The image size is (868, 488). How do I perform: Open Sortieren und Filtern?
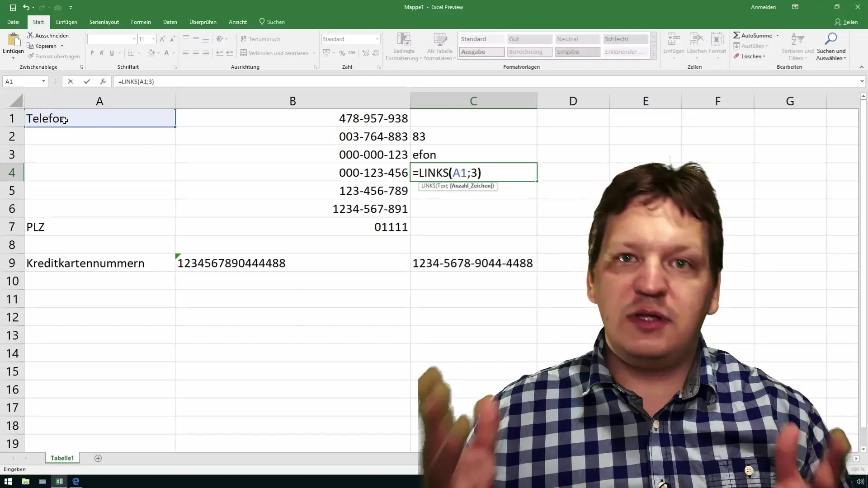click(x=797, y=46)
